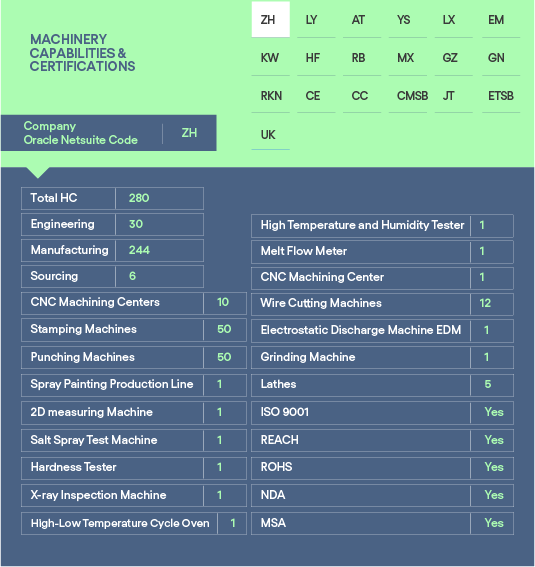This screenshot has height=567, width=535.
Task: Click the Total HC value cell
Action: coord(159,198)
